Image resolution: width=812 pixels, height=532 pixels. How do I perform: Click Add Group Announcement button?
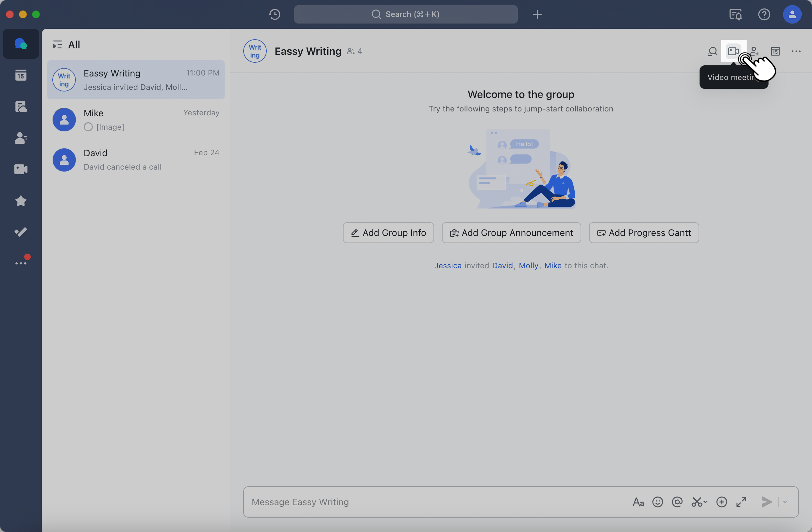coord(511,233)
